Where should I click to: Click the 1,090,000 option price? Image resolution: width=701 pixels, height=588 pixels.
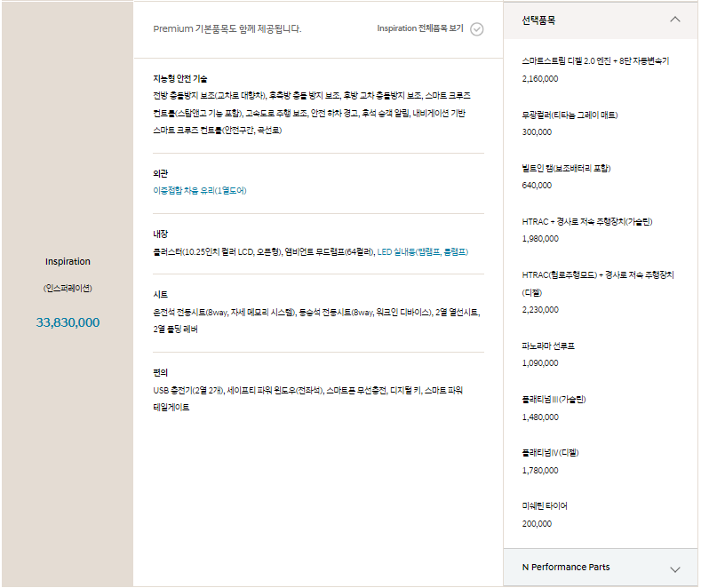[540, 362]
